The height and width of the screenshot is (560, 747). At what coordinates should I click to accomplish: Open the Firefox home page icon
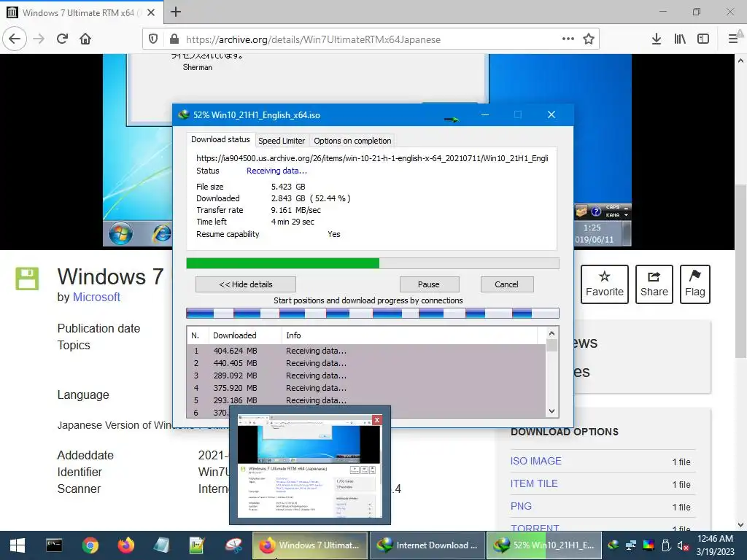click(x=85, y=39)
